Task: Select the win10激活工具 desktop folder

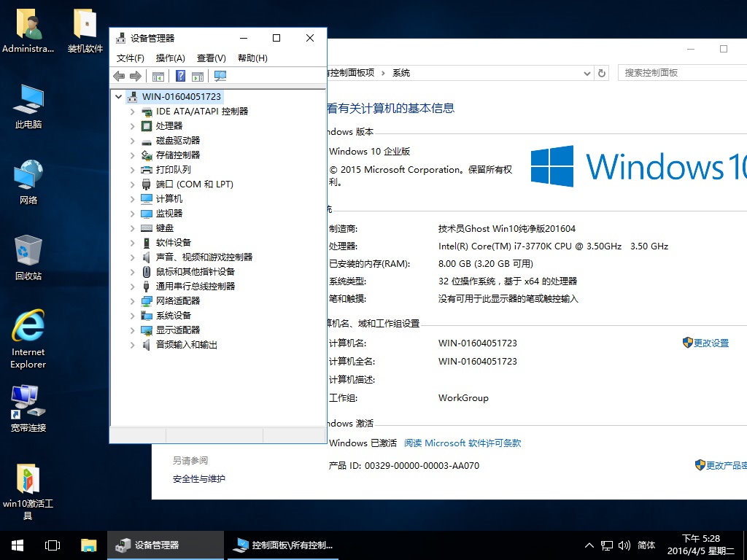Action: 28,491
